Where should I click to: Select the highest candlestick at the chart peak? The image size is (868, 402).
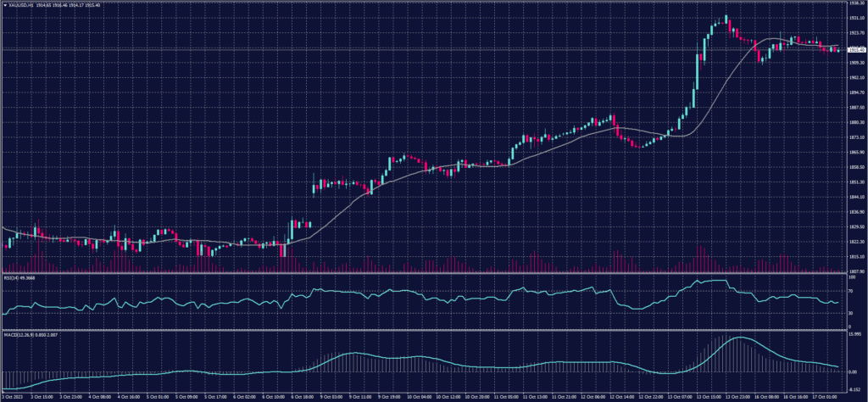726,19
